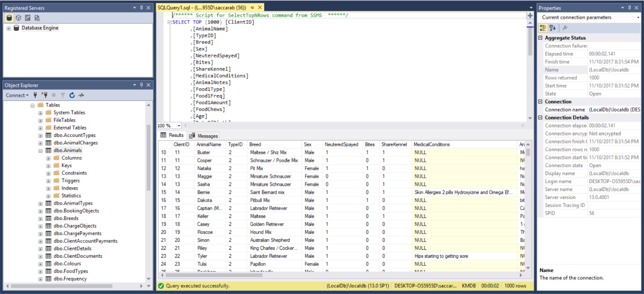Toggle Categorized view in Properties

point(543,28)
